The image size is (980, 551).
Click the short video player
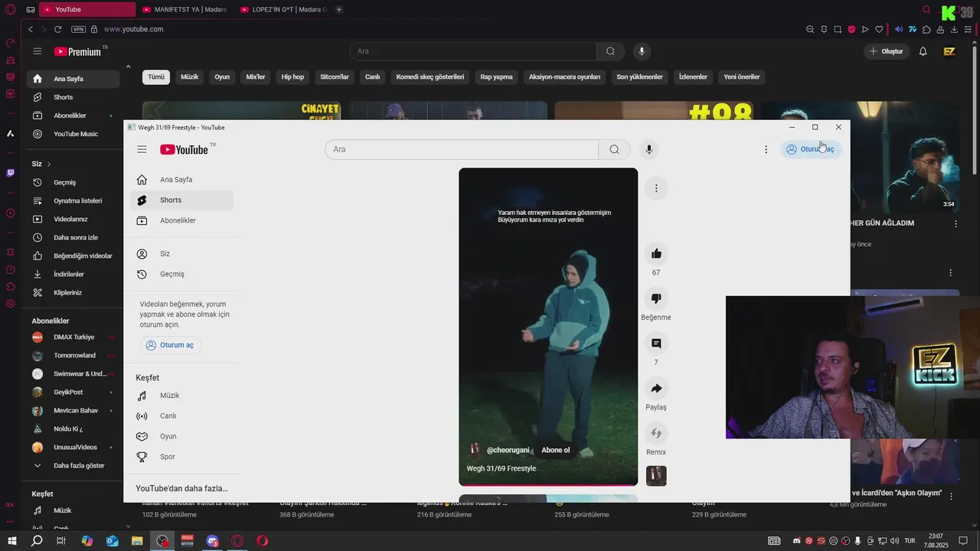coord(548,325)
